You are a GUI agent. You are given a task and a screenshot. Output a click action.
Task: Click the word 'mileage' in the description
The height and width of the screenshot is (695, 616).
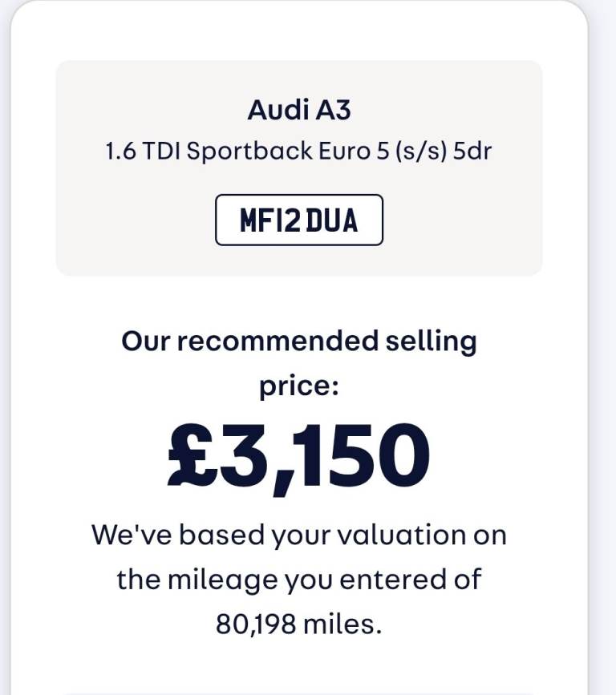pos(223,581)
